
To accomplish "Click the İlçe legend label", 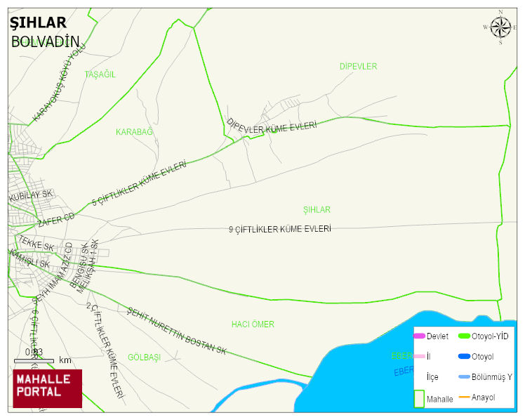I will coord(433,377).
